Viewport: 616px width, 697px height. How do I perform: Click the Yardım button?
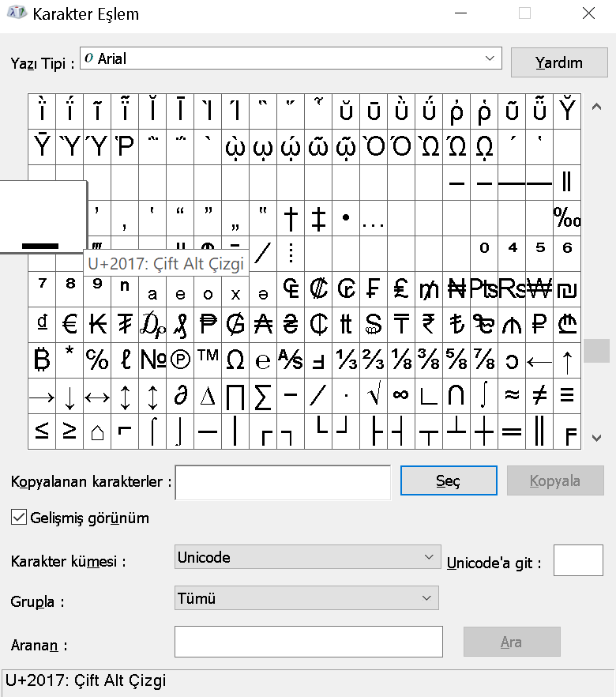(559, 63)
